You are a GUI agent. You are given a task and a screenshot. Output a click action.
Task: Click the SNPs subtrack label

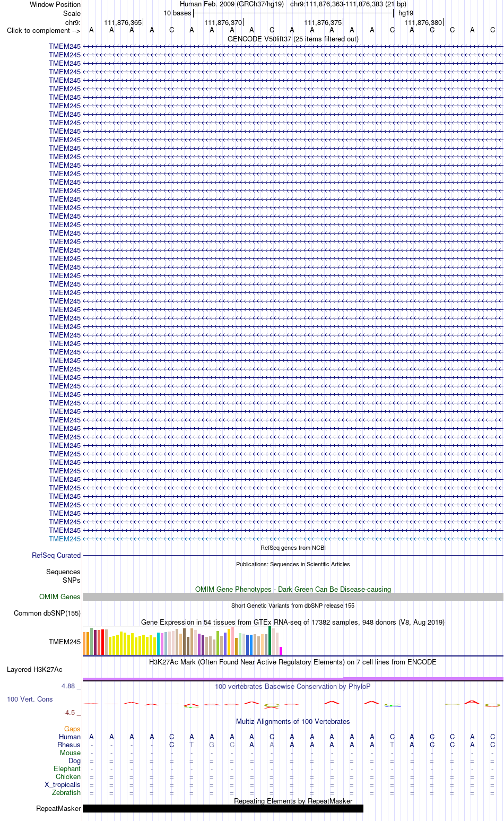[x=72, y=580]
